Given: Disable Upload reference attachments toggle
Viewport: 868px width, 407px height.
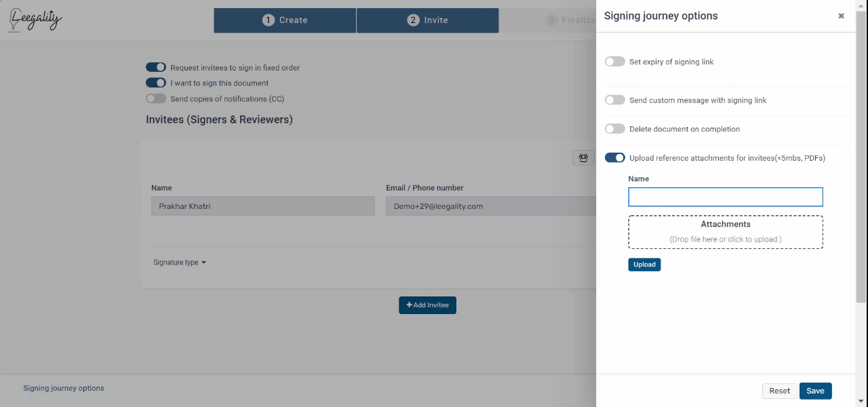Looking at the screenshot, I should [x=615, y=158].
